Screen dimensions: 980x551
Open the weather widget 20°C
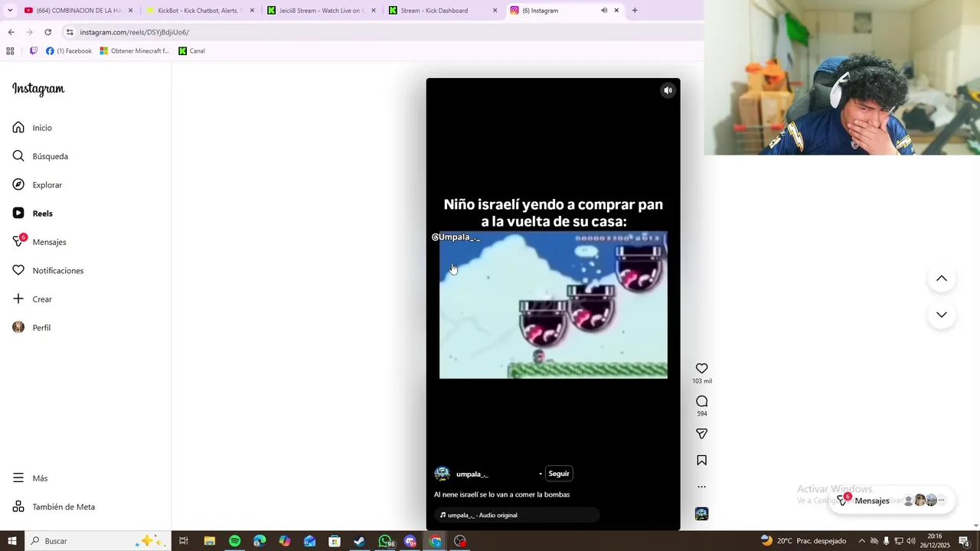[x=802, y=541]
